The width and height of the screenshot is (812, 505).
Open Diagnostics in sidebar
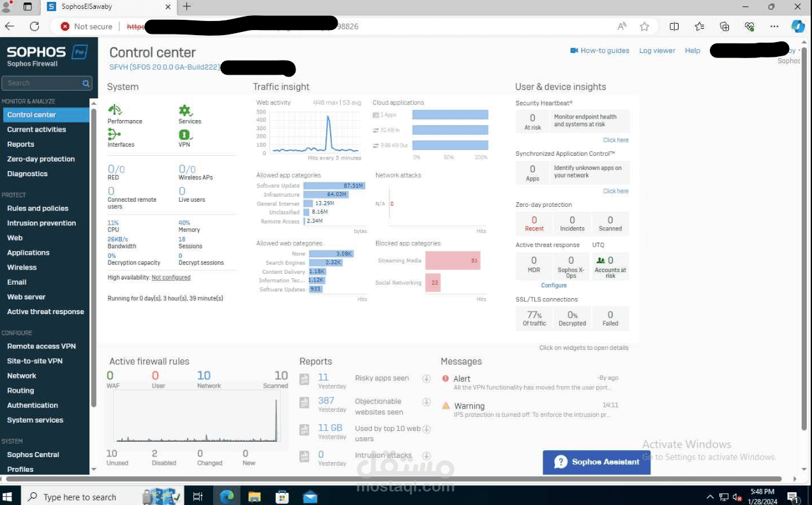[27, 174]
